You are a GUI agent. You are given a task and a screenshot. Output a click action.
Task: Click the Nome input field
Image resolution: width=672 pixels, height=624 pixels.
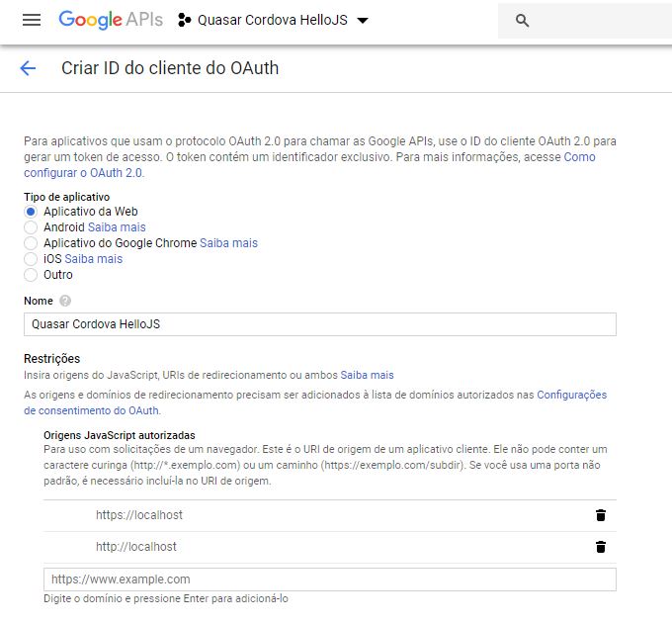[319, 324]
